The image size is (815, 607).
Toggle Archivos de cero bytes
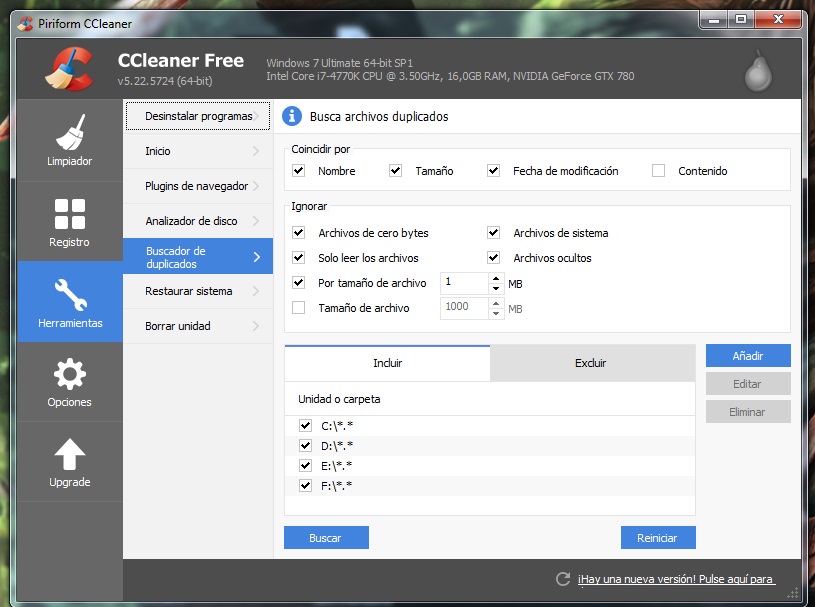click(x=298, y=232)
